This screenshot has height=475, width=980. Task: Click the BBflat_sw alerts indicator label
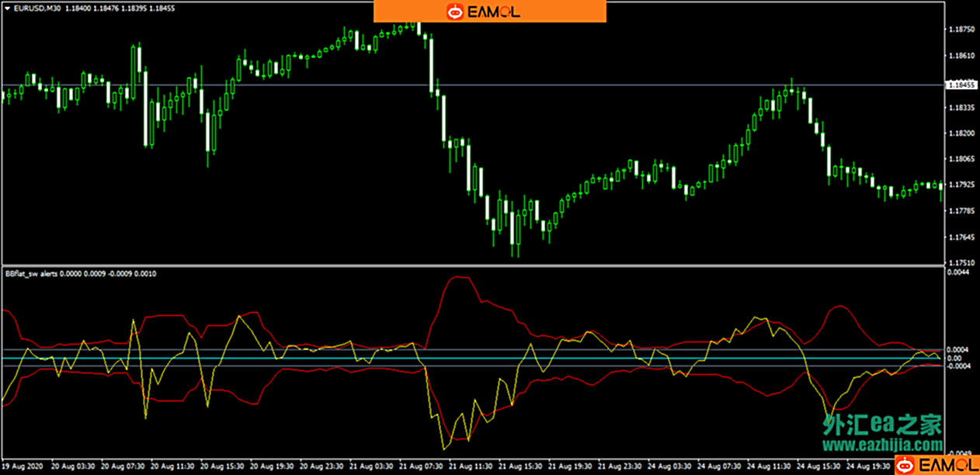point(35,274)
